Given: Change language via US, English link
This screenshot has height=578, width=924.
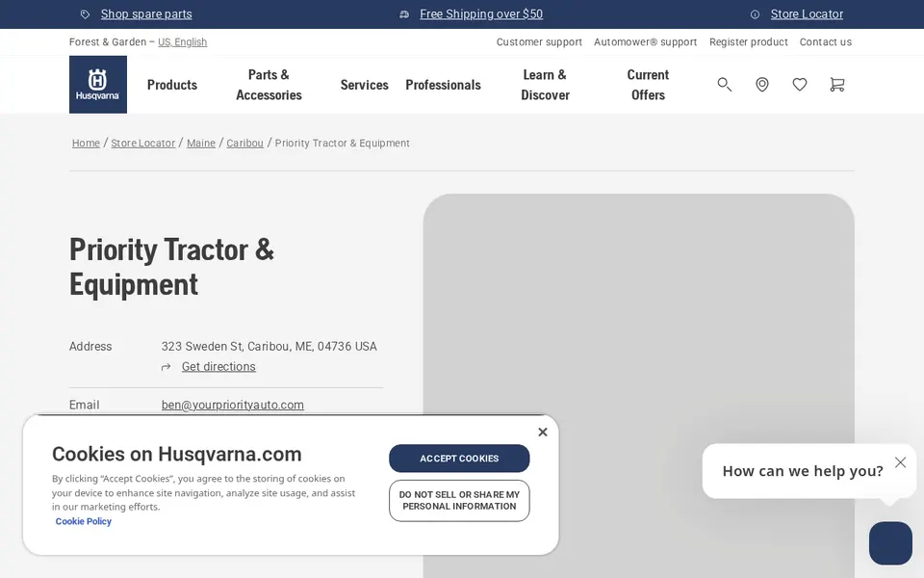Looking at the screenshot, I should coord(183,41).
